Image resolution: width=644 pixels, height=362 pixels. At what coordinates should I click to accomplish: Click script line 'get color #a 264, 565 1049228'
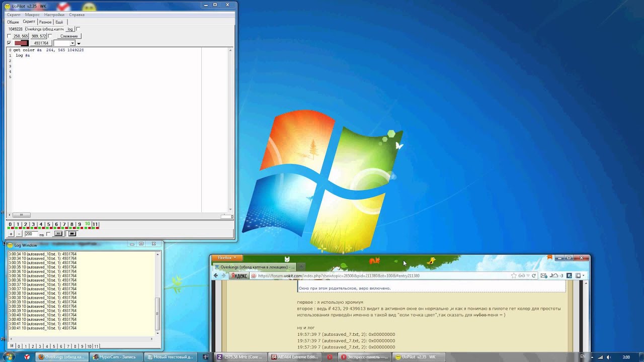click(48, 50)
